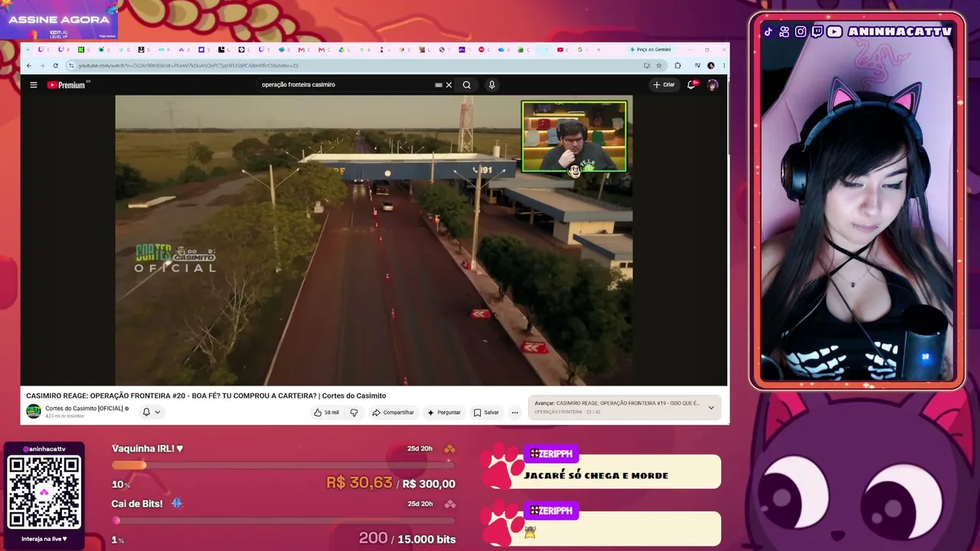Click the ANINHACATTV channel name
The image size is (980, 551).
(898, 31)
